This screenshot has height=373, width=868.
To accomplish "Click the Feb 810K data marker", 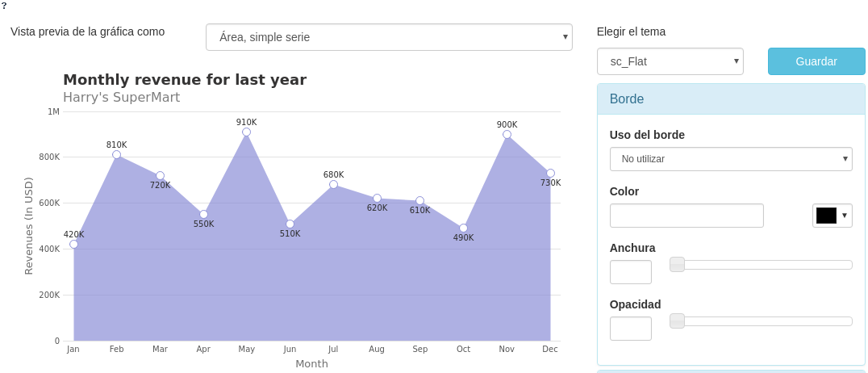I will 116,155.
